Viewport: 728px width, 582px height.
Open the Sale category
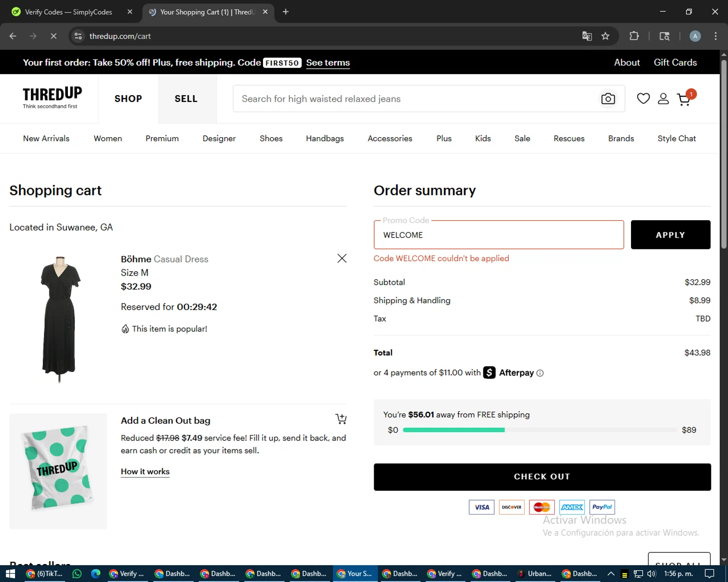click(522, 138)
